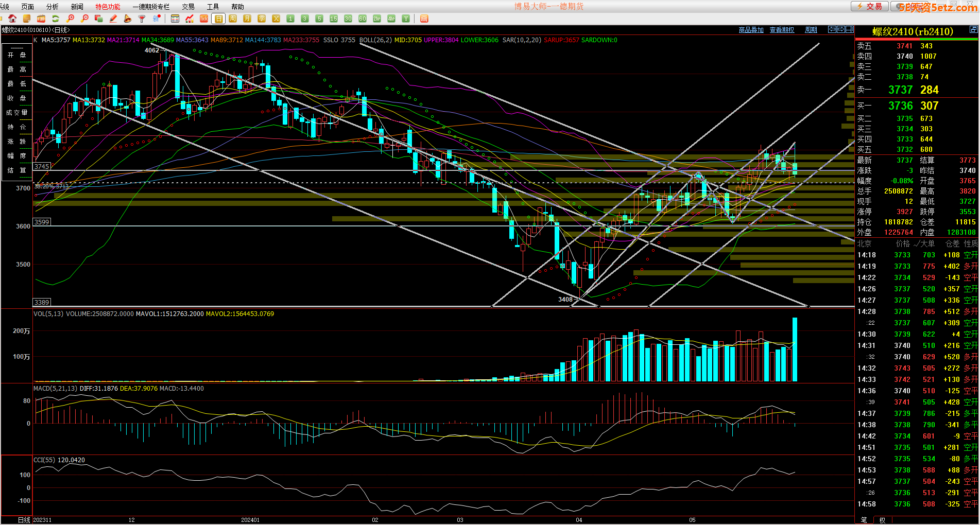The height and width of the screenshot is (525, 980).
Task: Switch to the 4hr period
Action: [391, 19]
